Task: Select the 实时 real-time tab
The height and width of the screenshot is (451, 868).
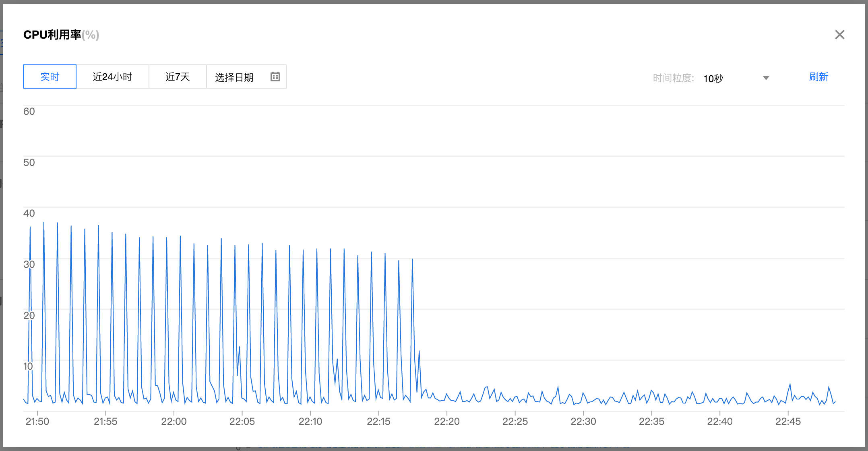Action: pyautogui.click(x=50, y=77)
